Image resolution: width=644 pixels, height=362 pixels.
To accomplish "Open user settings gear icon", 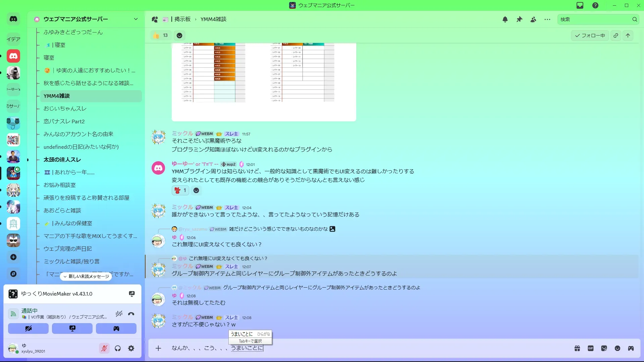I will point(131,348).
